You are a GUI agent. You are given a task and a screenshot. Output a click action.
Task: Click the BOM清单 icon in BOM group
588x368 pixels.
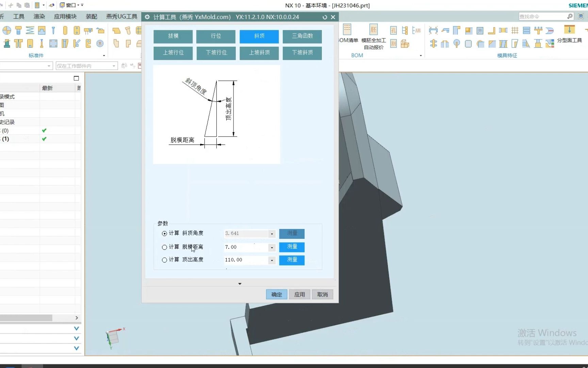347,30
